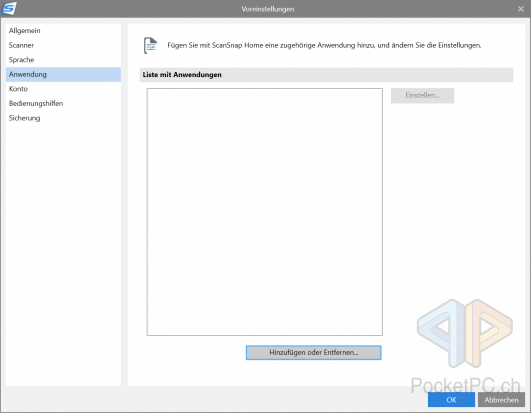Viewport: 531px width, 413px height.
Task: Cancel with the Abbrechen button
Action: [501, 400]
